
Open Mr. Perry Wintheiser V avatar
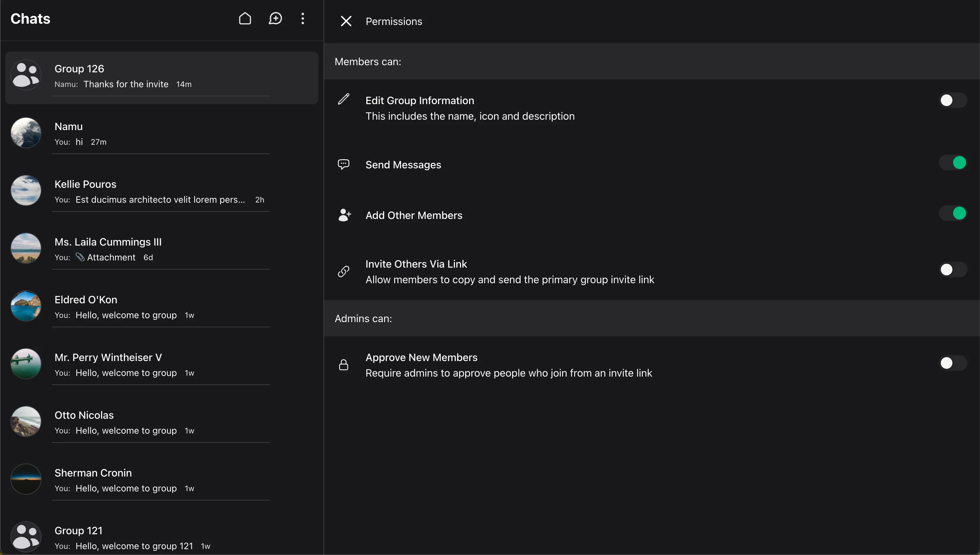(26, 364)
